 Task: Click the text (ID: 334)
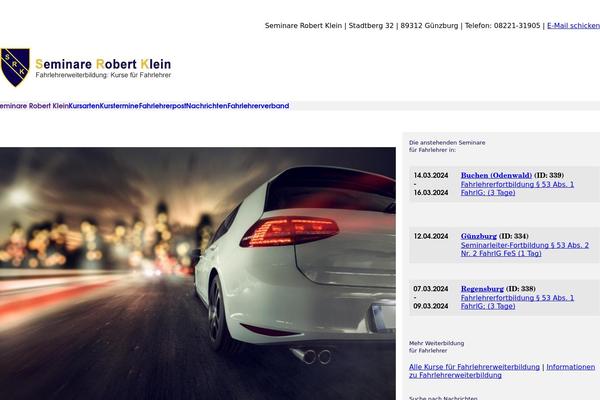click(x=514, y=236)
